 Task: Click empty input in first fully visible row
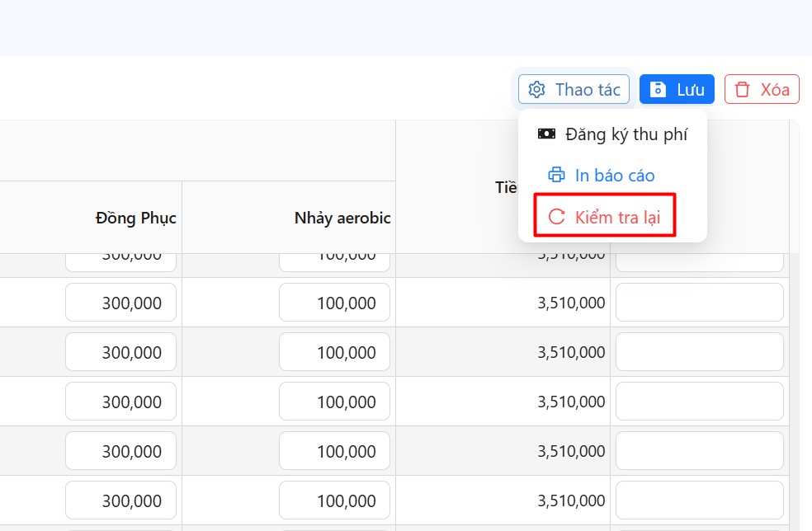pos(699,303)
